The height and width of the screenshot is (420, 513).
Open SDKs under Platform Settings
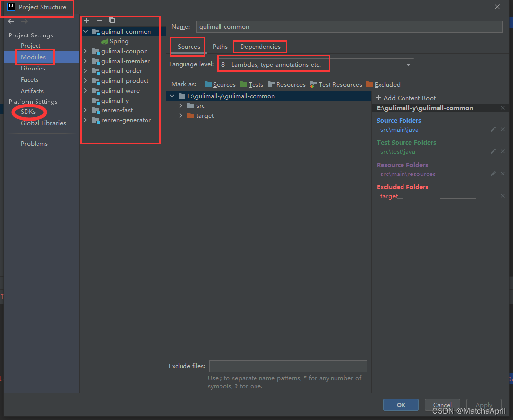pyautogui.click(x=28, y=112)
